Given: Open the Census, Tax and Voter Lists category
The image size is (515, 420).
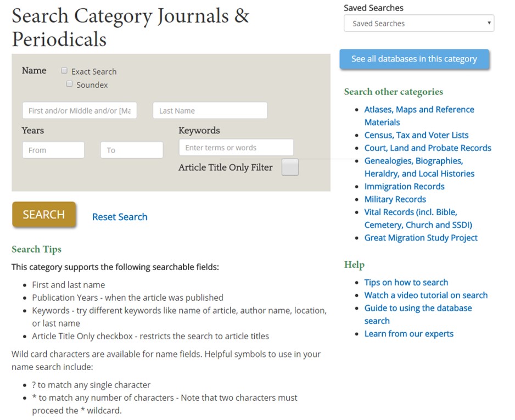Looking at the screenshot, I should pyautogui.click(x=416, y=135).
